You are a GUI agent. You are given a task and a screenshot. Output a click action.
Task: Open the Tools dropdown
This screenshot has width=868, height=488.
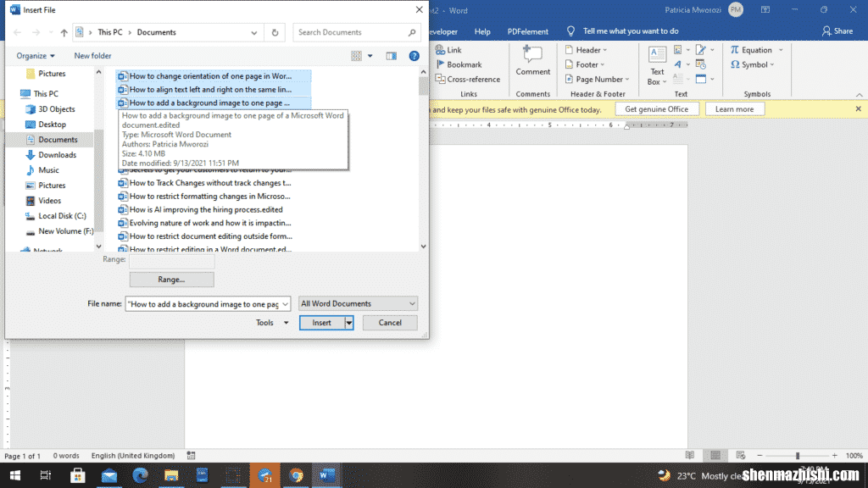coord(272,323)
